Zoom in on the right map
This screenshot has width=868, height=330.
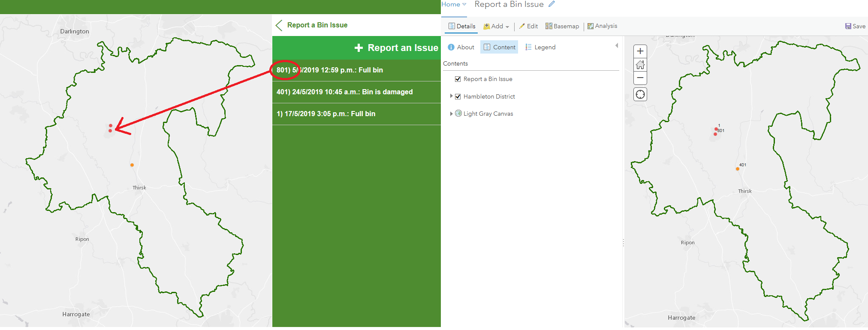tap(640, 51)
